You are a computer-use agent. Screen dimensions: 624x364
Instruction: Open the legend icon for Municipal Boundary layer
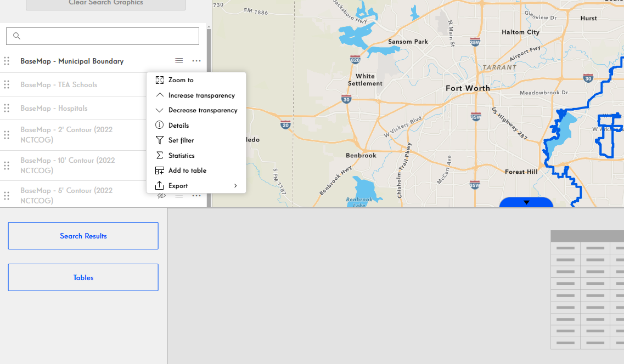(179, 60)
